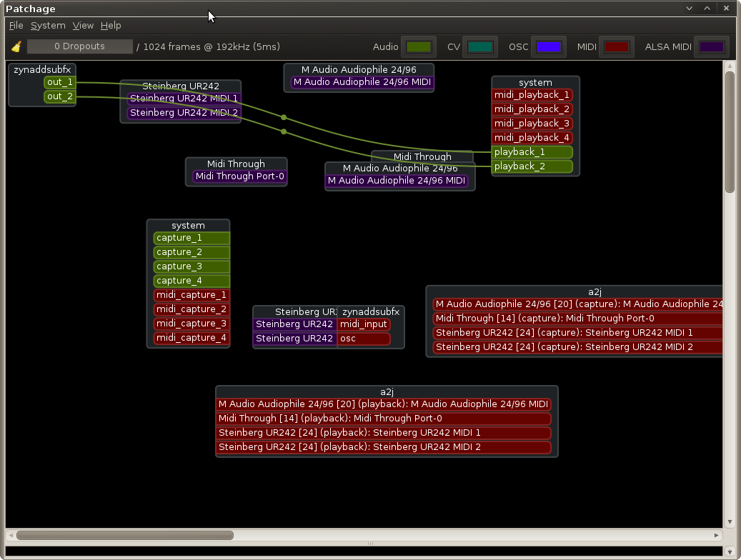
Task: Open the Help menu
Action: click(x=111, y=26)
